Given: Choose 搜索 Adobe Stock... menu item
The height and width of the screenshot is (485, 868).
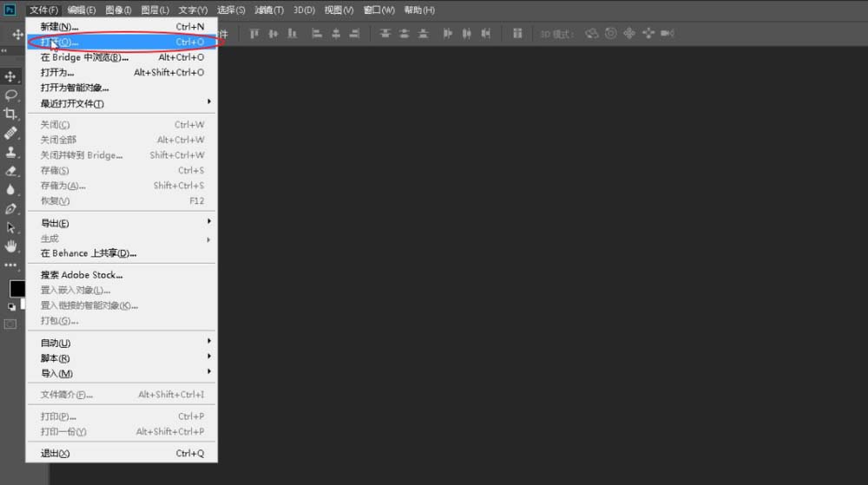Looking at the screenshot, I should pyautogui.click(x=122, y=275).
